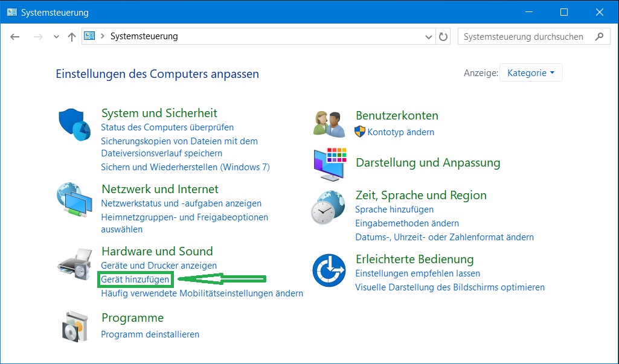619x364 pixels.
Task: Open Sicherungskopien von Dateien mit dem Dateiversionsverlauf
Action: pos(179,147)
